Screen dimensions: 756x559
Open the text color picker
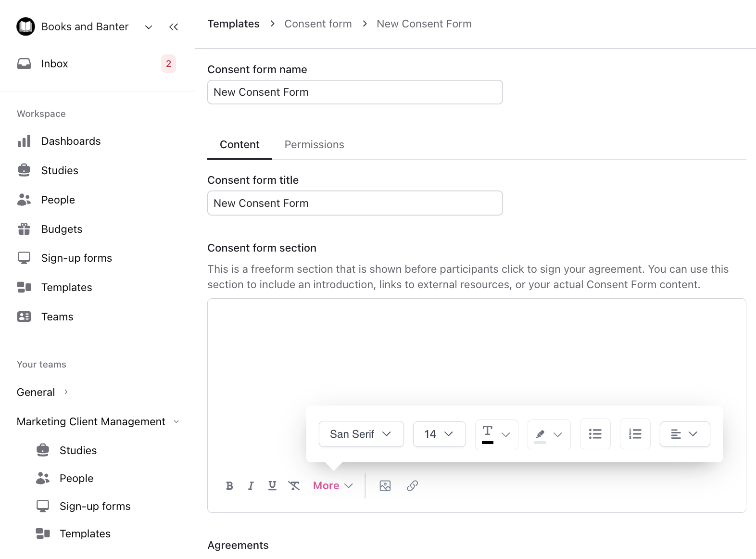(496, 434)
